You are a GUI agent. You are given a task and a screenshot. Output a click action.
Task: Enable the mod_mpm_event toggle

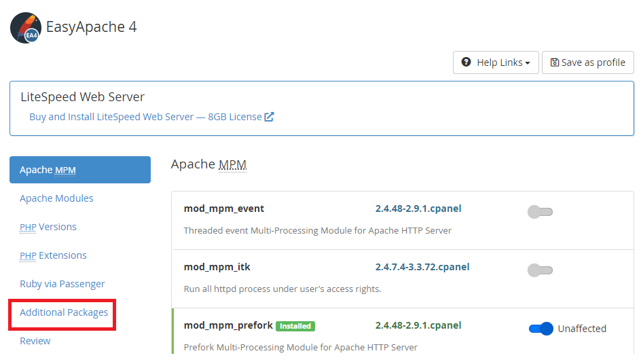(x=540, y=212)
